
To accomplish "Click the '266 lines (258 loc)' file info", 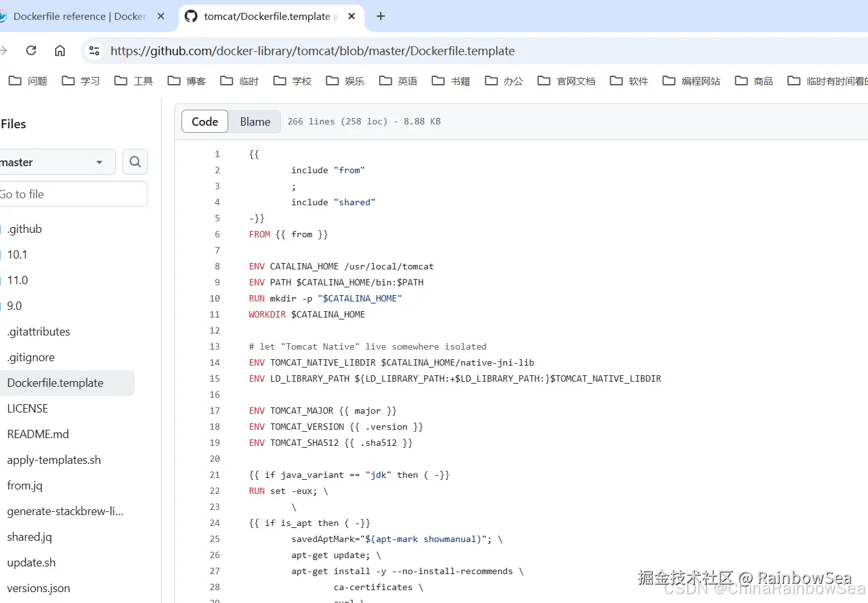I will (x=337, y=121).
